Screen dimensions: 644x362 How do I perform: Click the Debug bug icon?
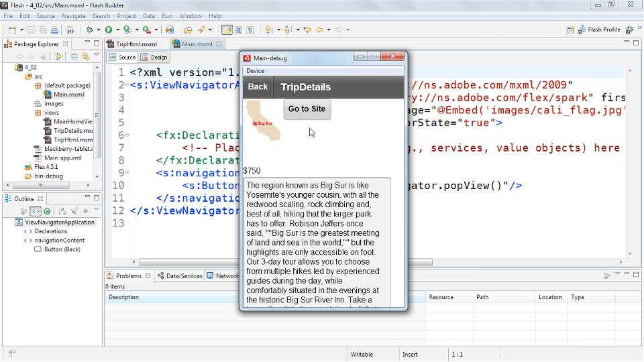coord(89,29)
